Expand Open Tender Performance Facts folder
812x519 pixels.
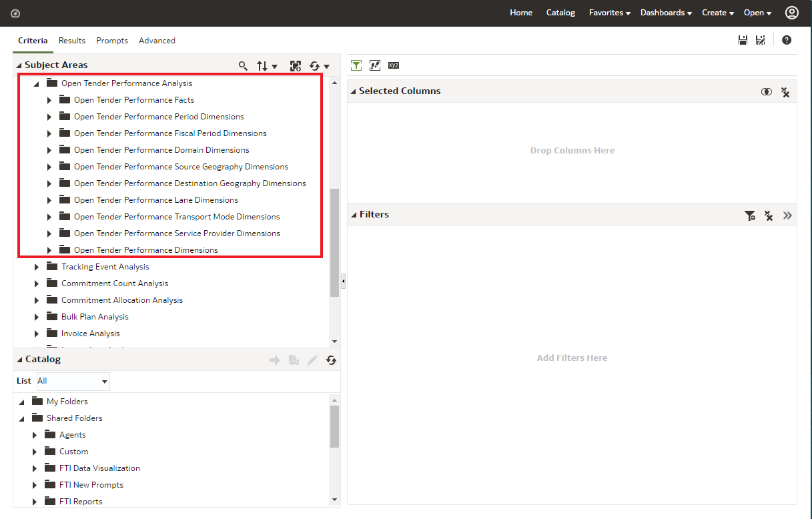point(49,100)
